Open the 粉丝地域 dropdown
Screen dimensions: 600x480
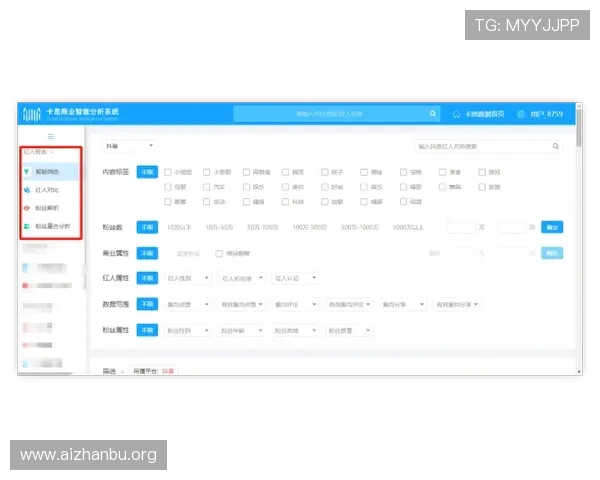pyautogui.click(x=295, y=330)
